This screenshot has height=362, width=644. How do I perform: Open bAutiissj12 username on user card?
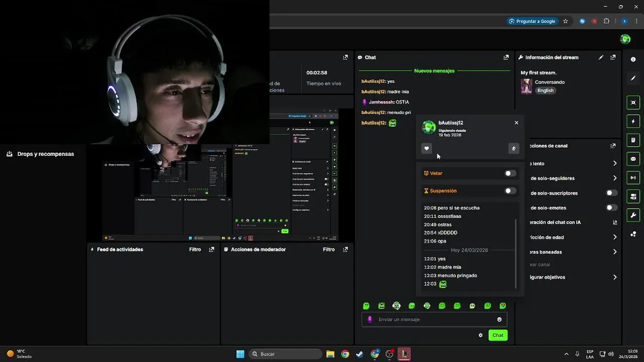pos(451,123)
